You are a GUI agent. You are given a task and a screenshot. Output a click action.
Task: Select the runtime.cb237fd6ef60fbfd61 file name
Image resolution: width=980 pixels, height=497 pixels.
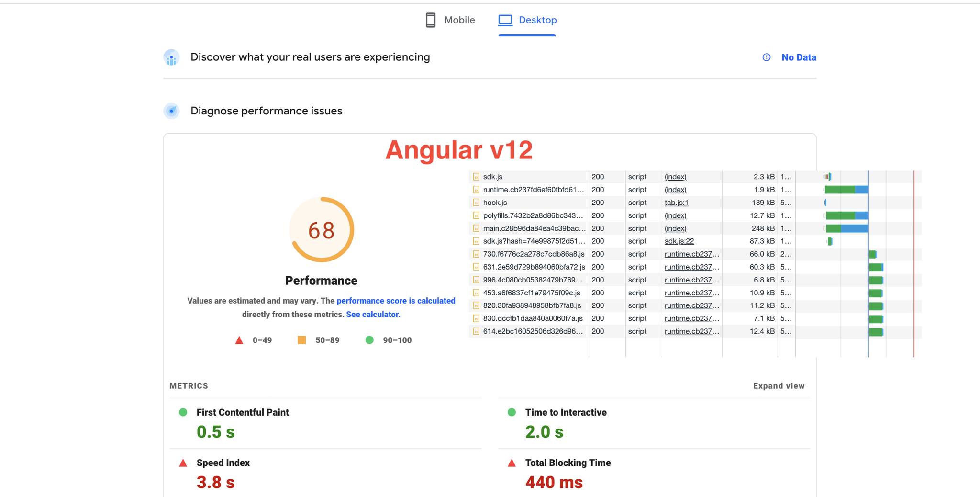click(534, 190)
